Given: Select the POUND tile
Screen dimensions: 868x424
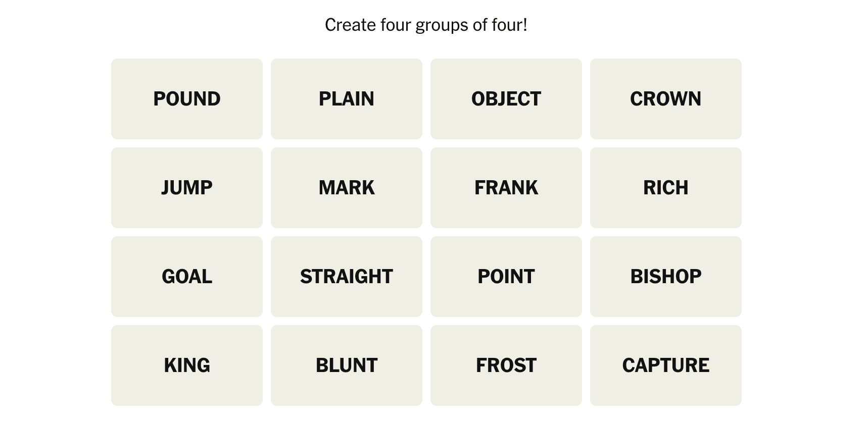Looking at the screenshot, I should tap(187, 99).
